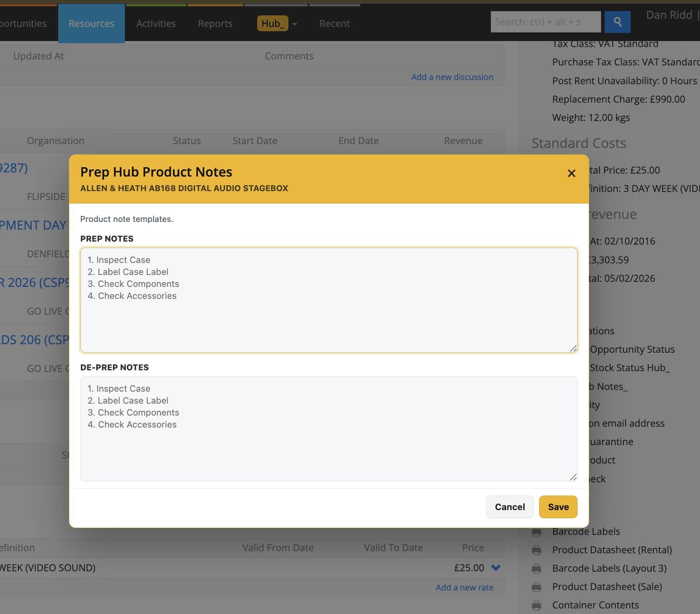Close the Prep Hub Product Notes dialog
The image size is (700, 614).
point(571,173)
